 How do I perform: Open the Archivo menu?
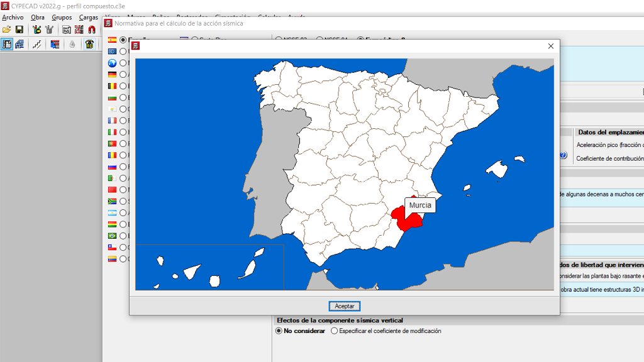[13, 18]
